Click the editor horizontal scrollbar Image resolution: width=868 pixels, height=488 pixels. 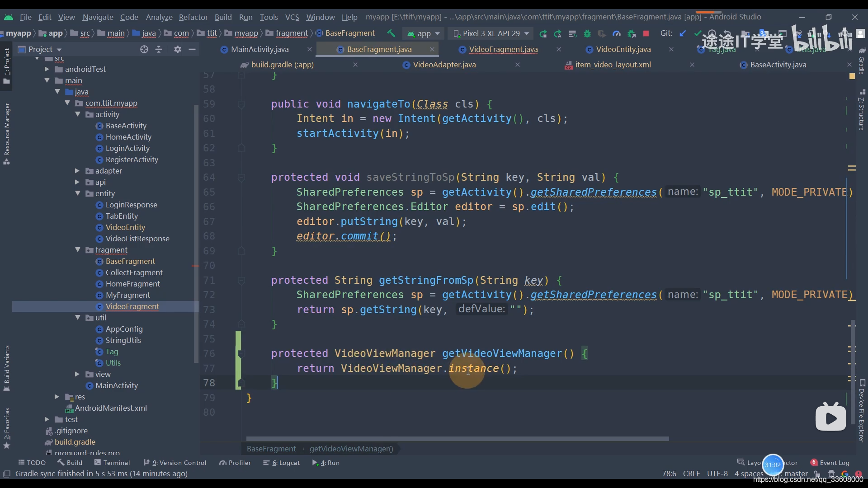[x=457, y=438]
